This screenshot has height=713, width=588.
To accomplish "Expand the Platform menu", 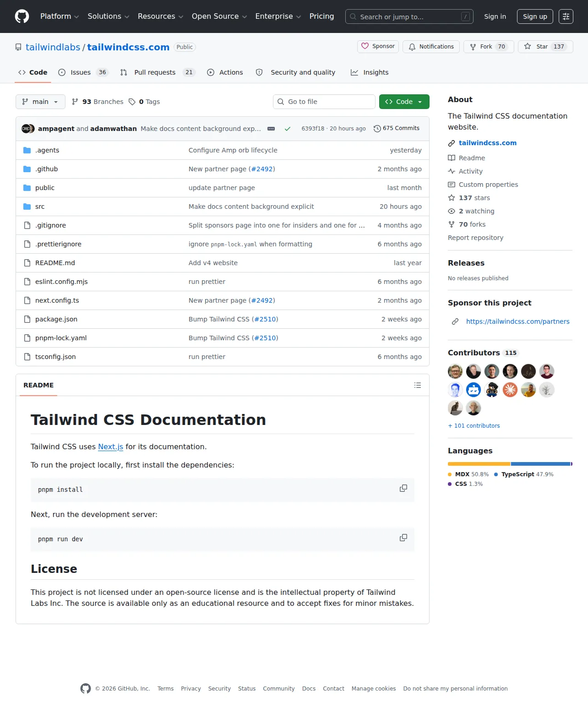I will click(60, 16).
